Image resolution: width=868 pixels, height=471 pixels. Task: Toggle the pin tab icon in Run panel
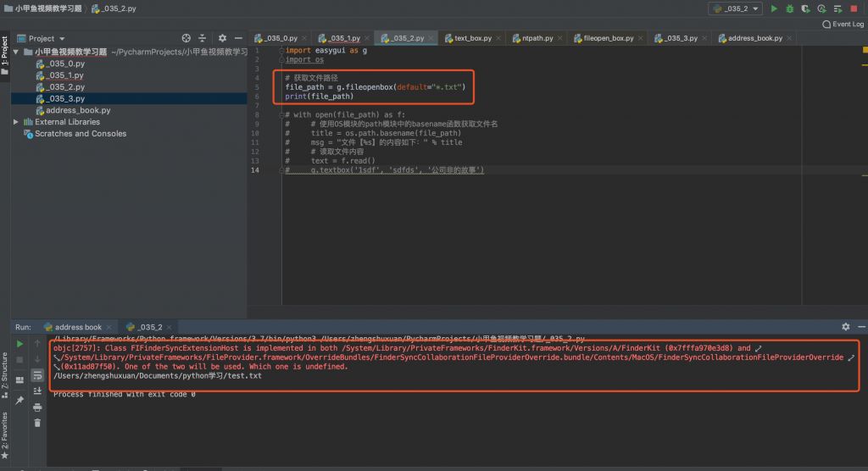pyautogui.click(x=20, y=400)
